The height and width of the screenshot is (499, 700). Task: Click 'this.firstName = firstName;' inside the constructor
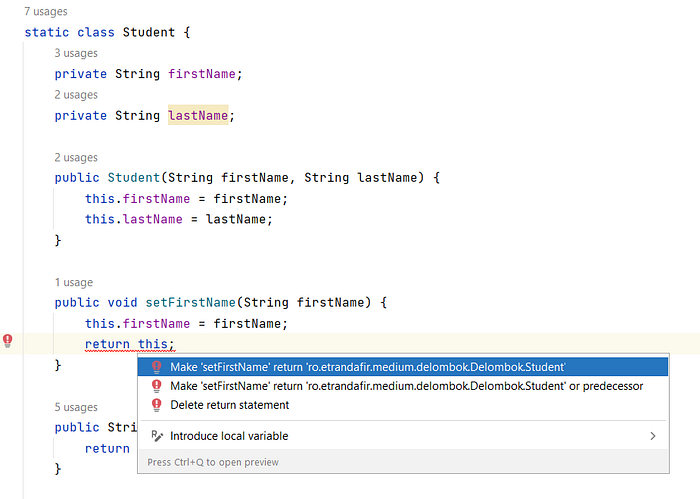[186, 199]
